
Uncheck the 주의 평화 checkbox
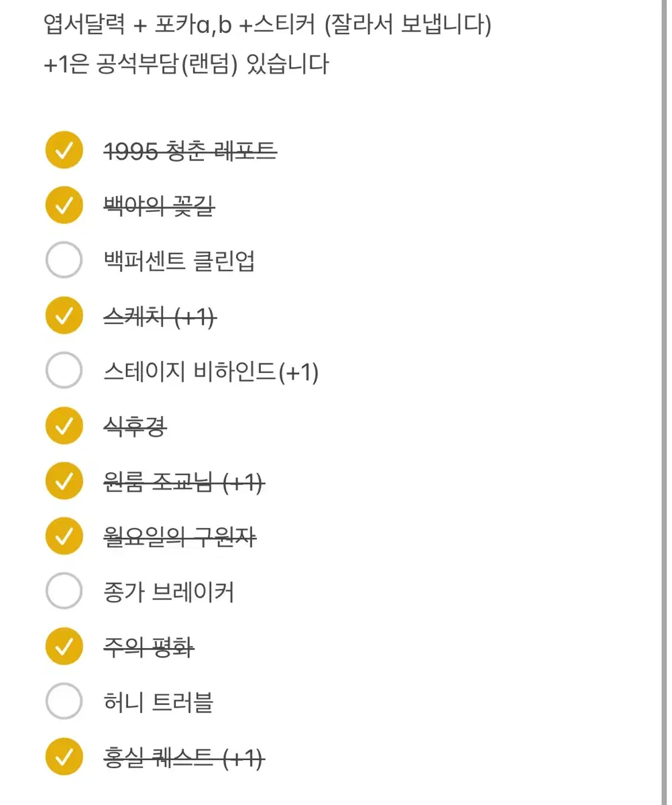pos(64,647)
